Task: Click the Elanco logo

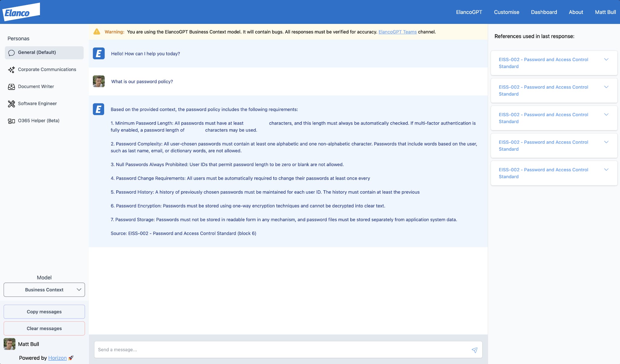Action: tap(21, 12)
